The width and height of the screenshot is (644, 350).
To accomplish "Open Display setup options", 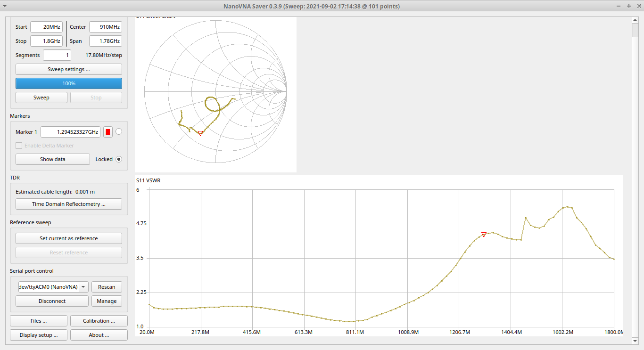I will (x=39, y=335).
